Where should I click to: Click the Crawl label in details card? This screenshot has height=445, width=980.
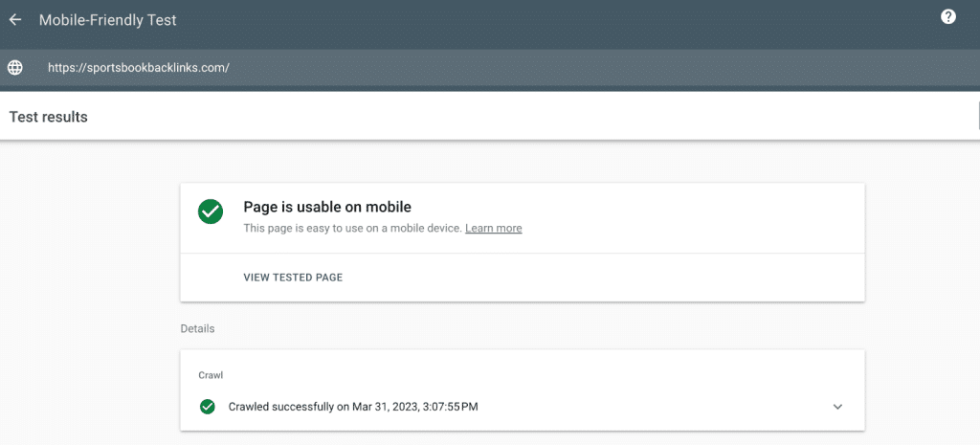tap(210, 375)
